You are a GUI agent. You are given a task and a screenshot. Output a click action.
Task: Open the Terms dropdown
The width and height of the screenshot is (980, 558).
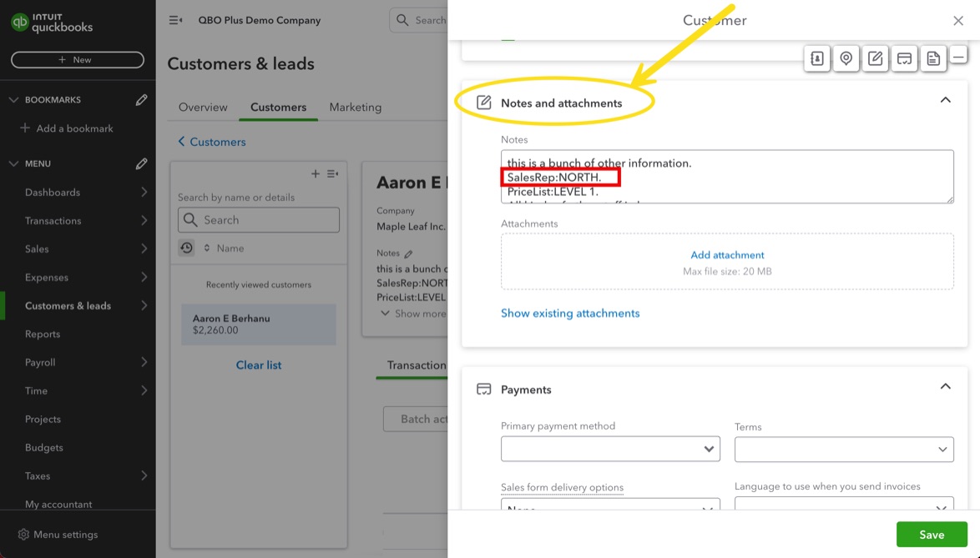[843, 449]
